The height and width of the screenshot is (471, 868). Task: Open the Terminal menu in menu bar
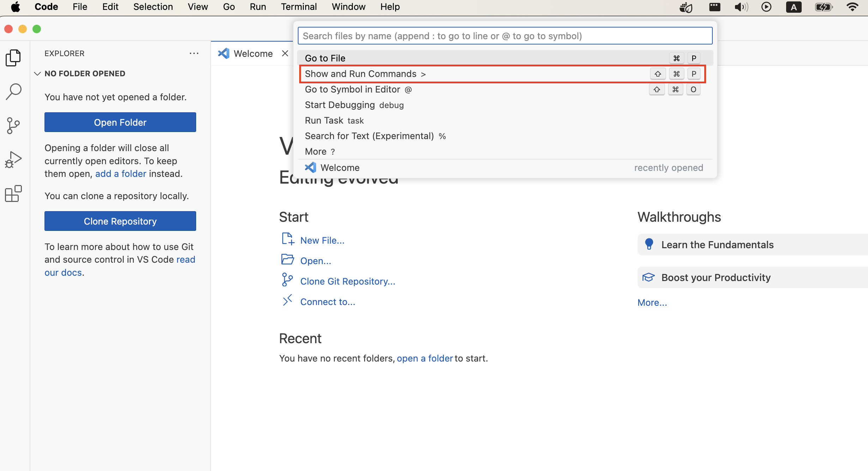click(299, 7)
